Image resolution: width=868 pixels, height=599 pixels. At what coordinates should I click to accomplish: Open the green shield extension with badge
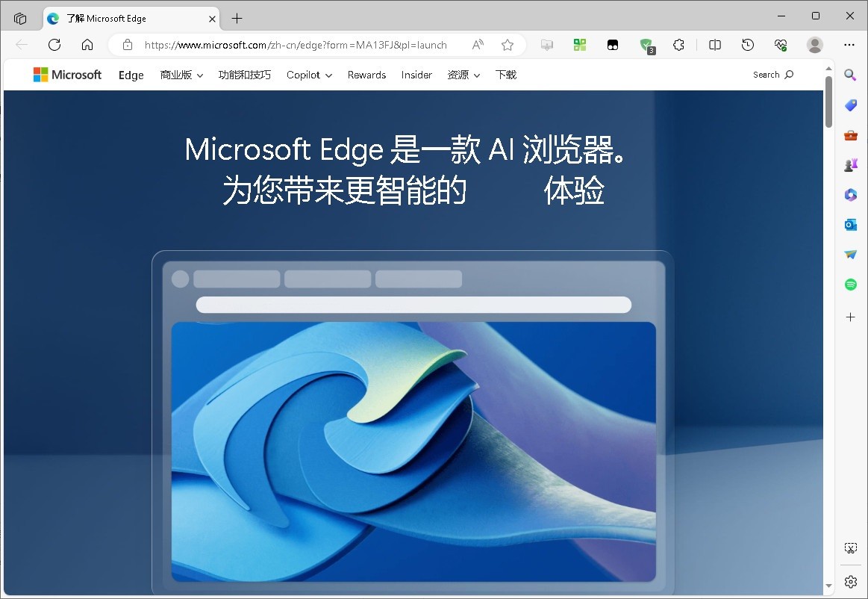pyautogui.click(x=646, y=46)
